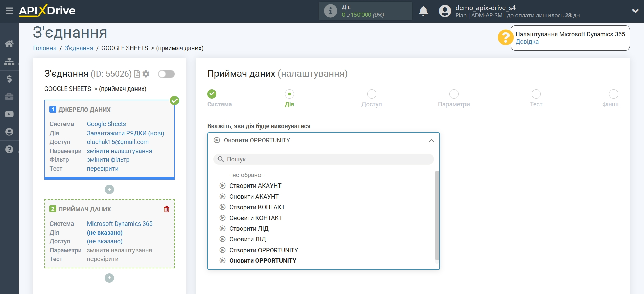644x294 pixels.
Task: Click the connection copy document icon
Action: pos(137,74)
